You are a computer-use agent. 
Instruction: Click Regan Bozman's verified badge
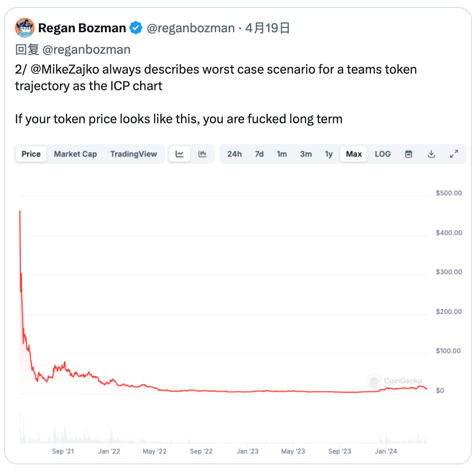(136, 27)
